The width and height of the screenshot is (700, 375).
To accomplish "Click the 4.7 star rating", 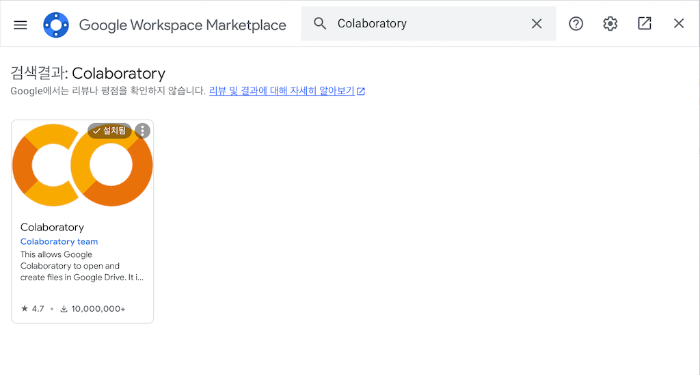I will [x=33, y=309].
